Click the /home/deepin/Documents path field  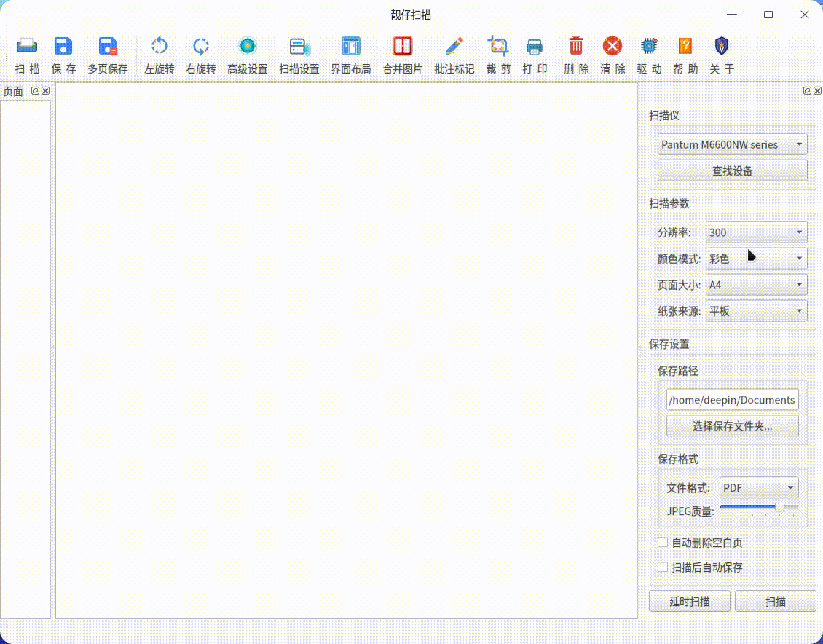click(732, 400)
